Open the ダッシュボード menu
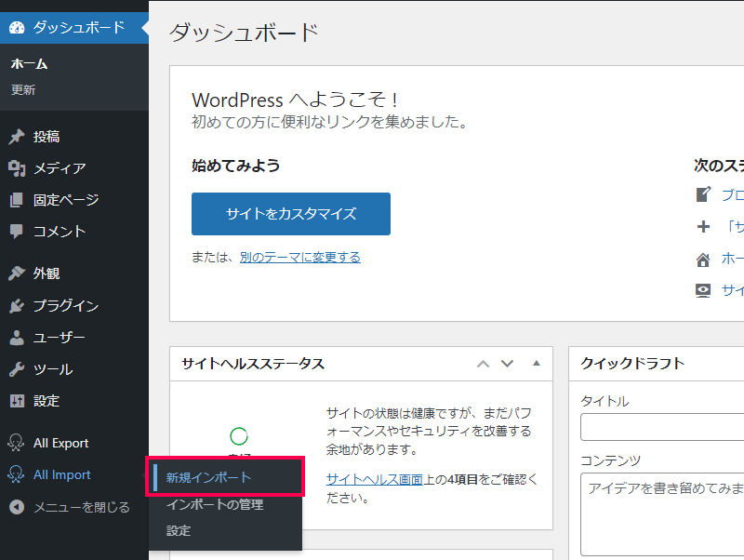This screenshot has width=744, height=560. 74,28
